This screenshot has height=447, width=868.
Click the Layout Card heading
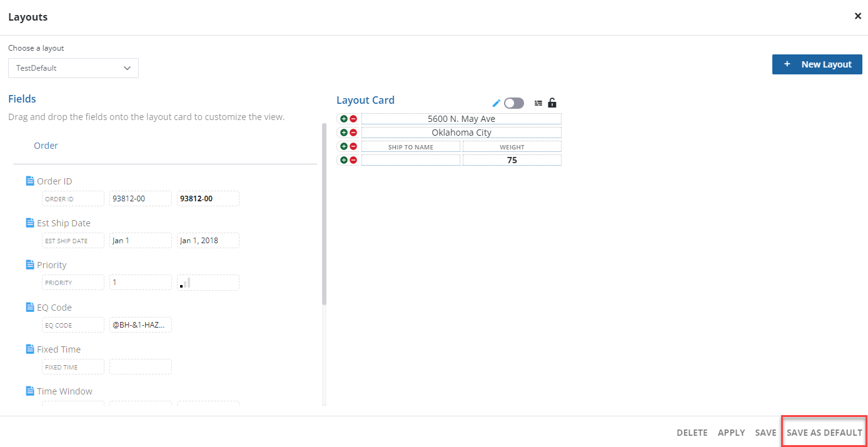[365, 100]
